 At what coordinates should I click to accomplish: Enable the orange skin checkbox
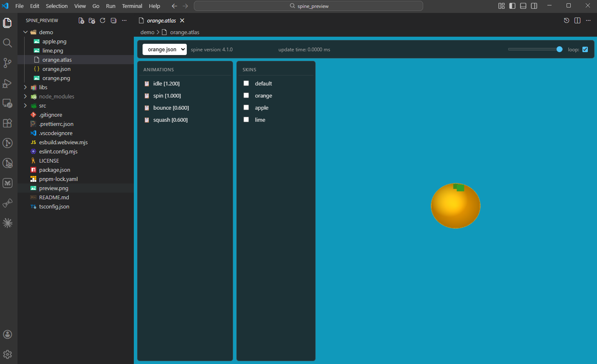[x=246, y=95]
